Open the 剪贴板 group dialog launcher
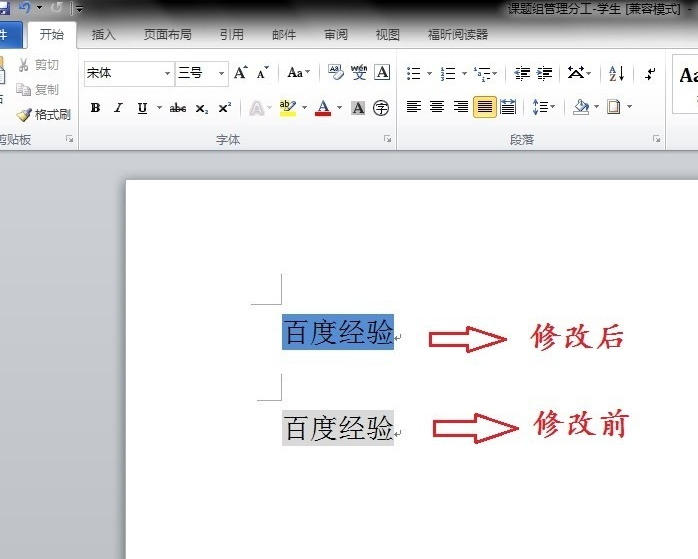The width and height of the screenshot is (698, 559). point(69,139)
